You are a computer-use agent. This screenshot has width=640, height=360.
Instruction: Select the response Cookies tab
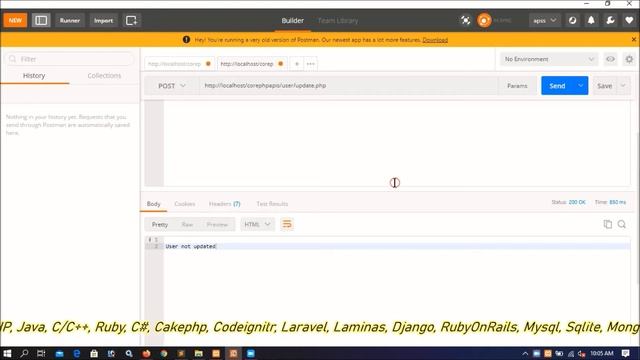click(184, 204)
